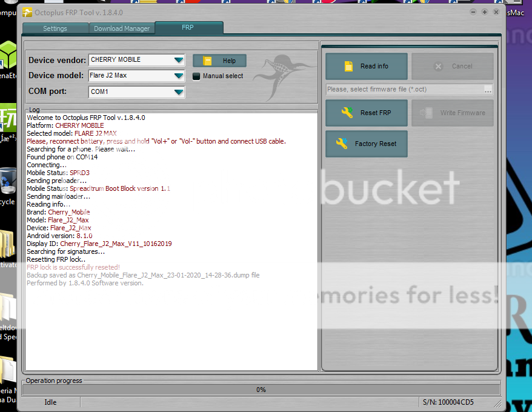The height and width of the screenshot is (412, 532).
Task: Click the firmware file path field
Action: [404, 90]
